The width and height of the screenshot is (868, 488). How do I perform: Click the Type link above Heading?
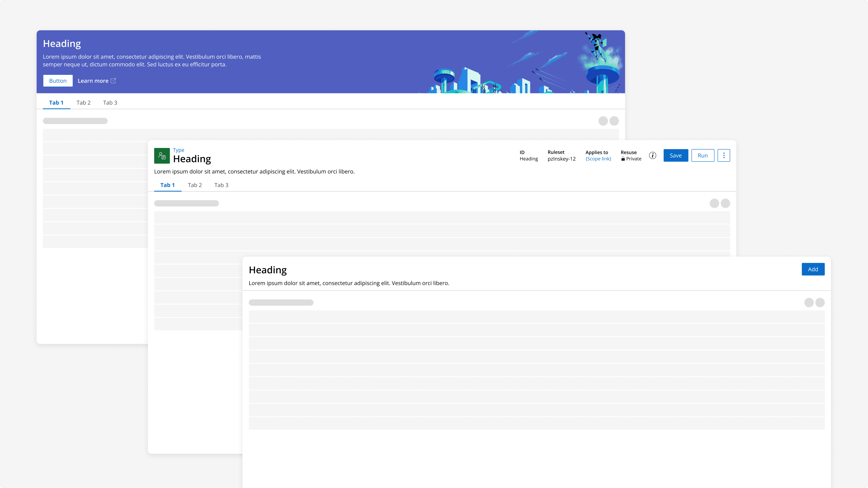[x=179, y=150]
